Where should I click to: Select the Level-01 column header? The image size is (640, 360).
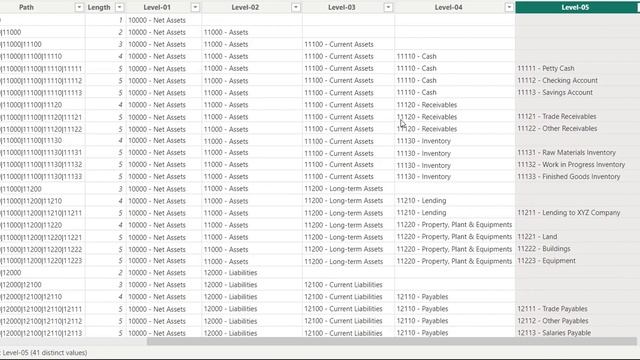click(157, 7)
